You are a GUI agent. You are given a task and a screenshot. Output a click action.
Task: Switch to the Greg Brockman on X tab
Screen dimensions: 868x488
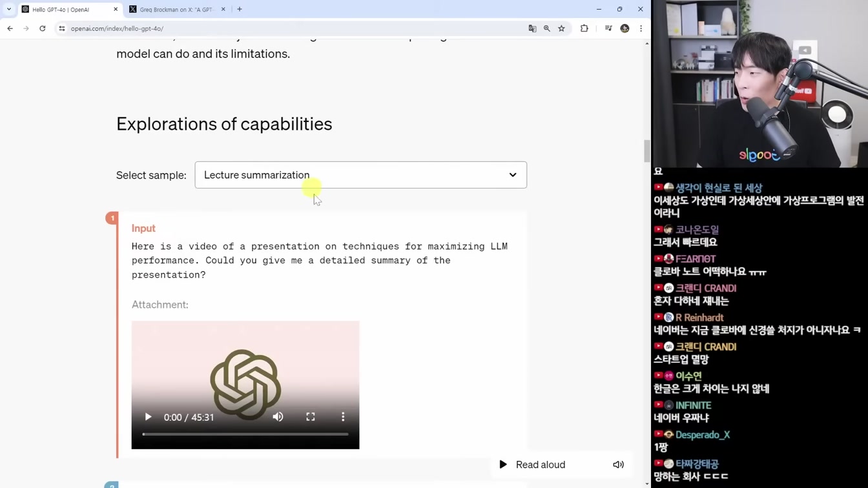coord(177,9)
